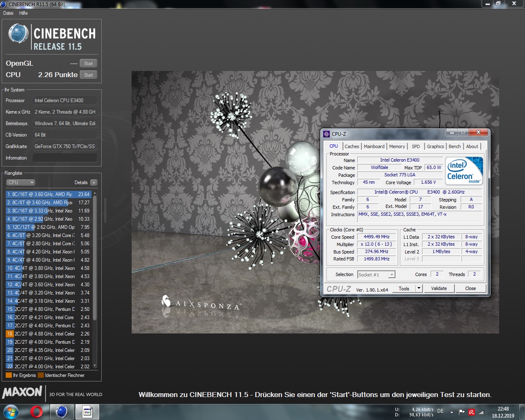Click the Rated FSB value 1499.83 MHz

377,259
